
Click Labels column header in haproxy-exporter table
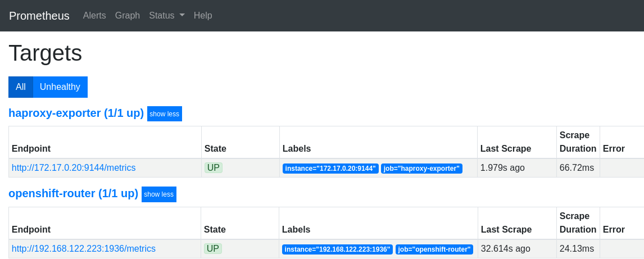tap(297, 148)
